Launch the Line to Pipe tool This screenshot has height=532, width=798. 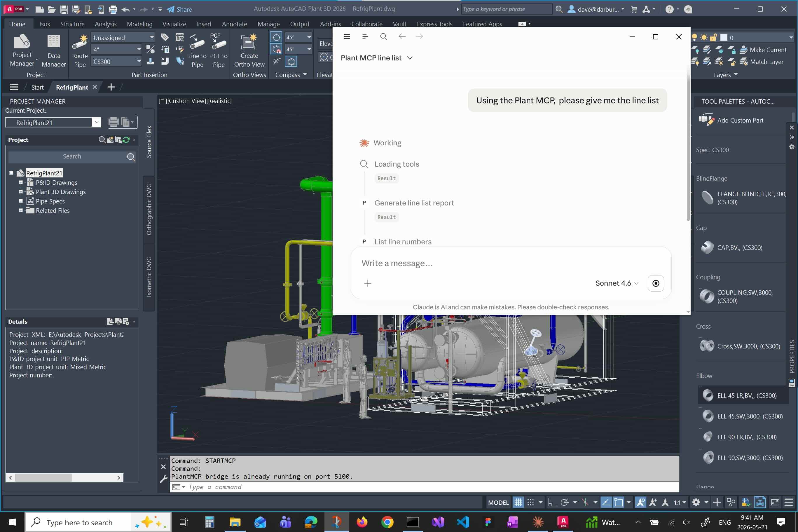197,50
